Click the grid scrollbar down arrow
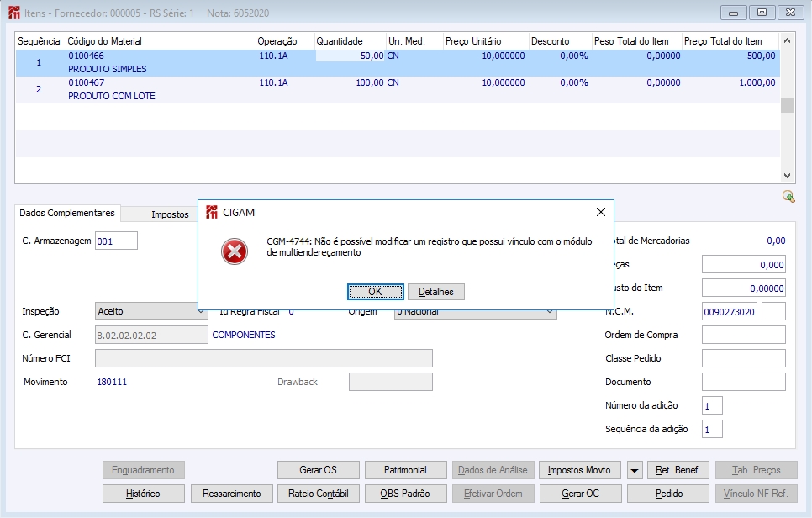The image size is (812, 518). 787,176
